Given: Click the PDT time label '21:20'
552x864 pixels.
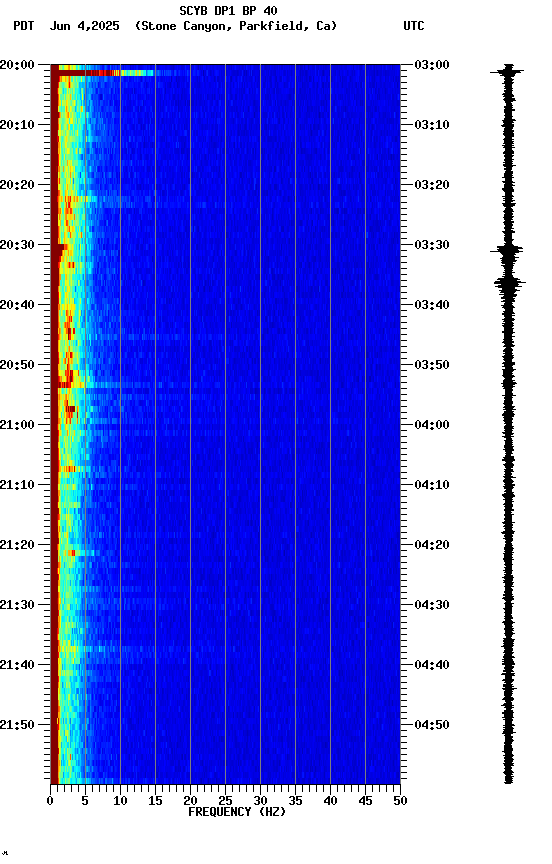Looking at the screenshot, I should click(x=17, y=545).
